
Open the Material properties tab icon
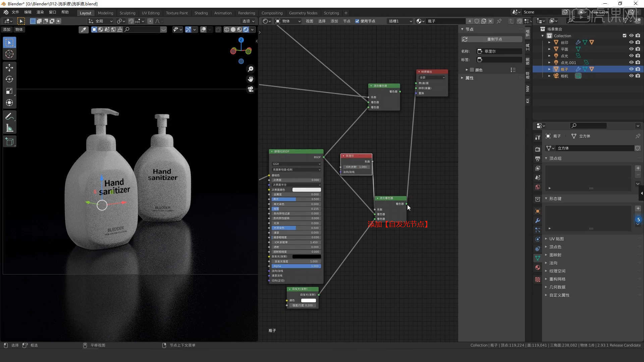point(538,267)
